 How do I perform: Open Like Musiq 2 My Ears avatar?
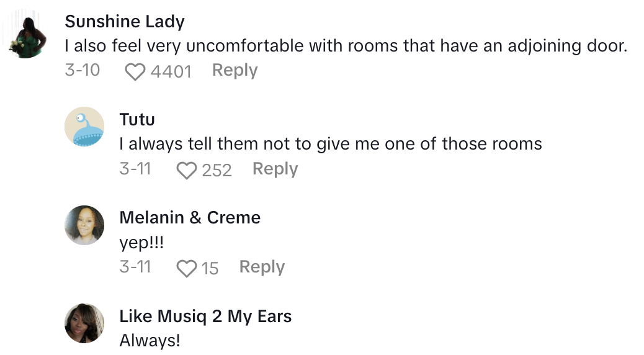[84, 323]
